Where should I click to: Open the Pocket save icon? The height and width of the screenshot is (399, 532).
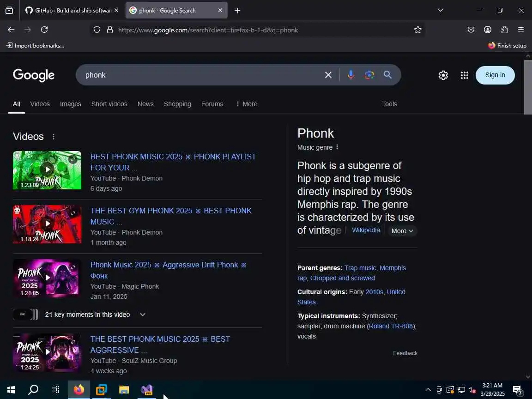471,30
